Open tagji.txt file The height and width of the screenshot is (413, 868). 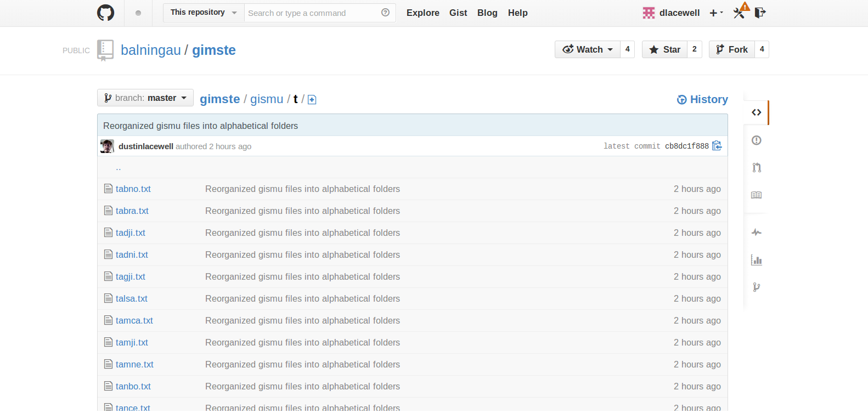coord(131,276)
